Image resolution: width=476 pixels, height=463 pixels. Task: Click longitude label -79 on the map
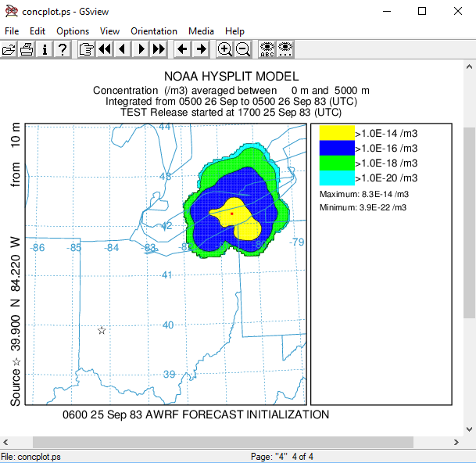point(296,242)
